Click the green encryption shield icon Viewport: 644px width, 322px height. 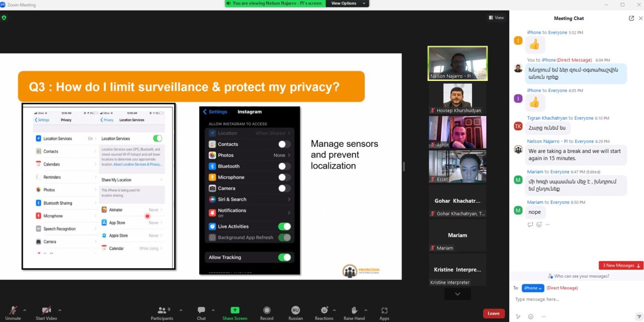[x=4, y=18]
